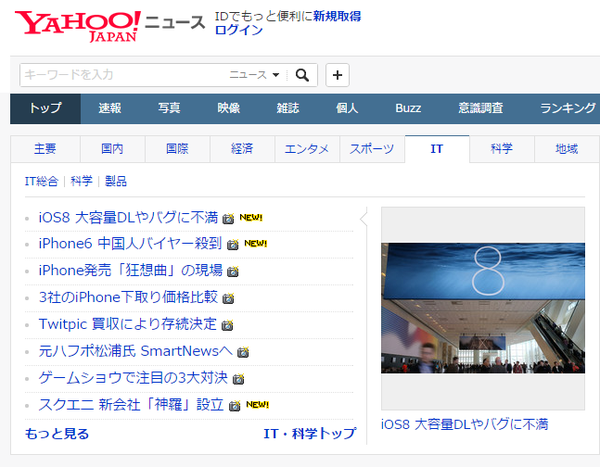Open the 映像 navigation item
600x467 pixels.
[228, 109]
